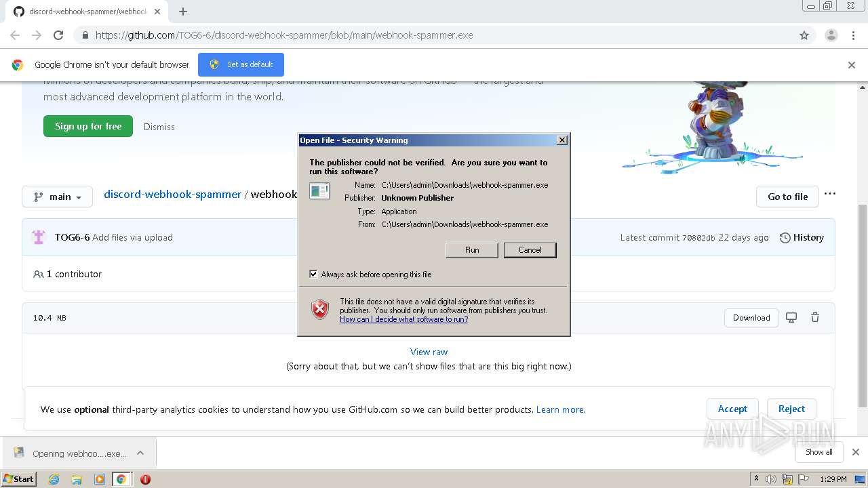Click the network tray icon
This screenshot has height=488, width=868.
787,479
